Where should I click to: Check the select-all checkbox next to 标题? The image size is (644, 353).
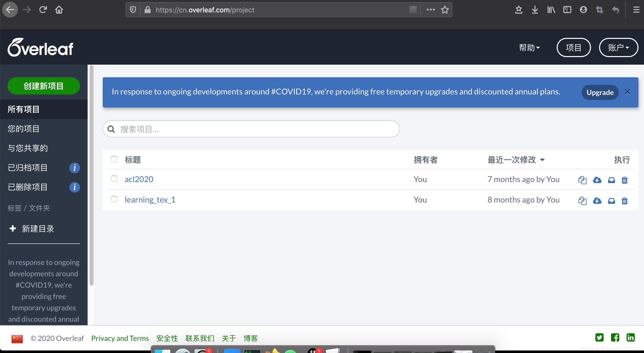(114, 159)
